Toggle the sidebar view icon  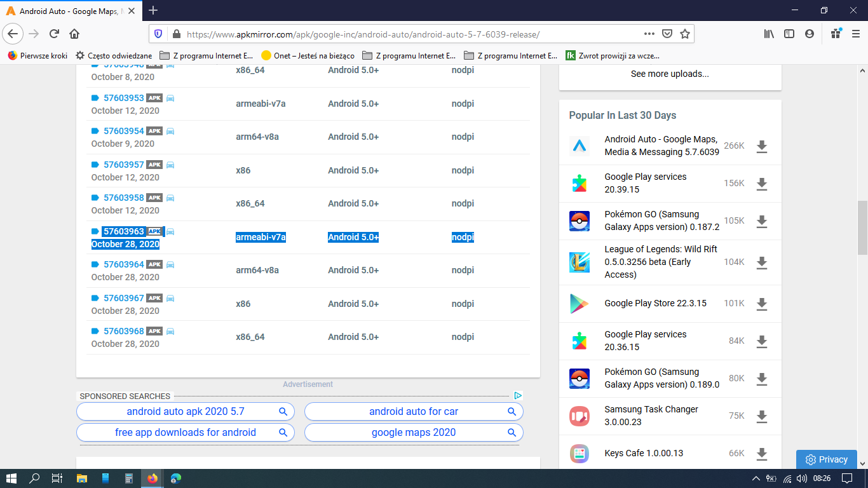coord(789,34)
